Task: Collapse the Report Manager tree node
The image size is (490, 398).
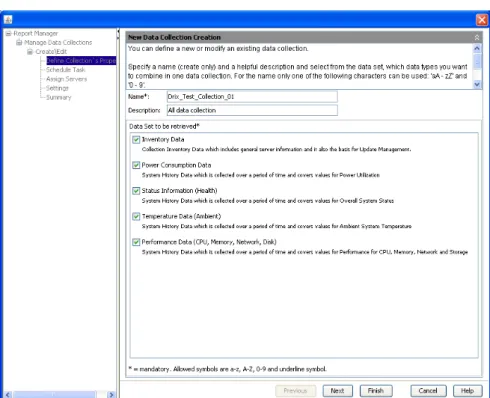Action: [x=8, y=33]
